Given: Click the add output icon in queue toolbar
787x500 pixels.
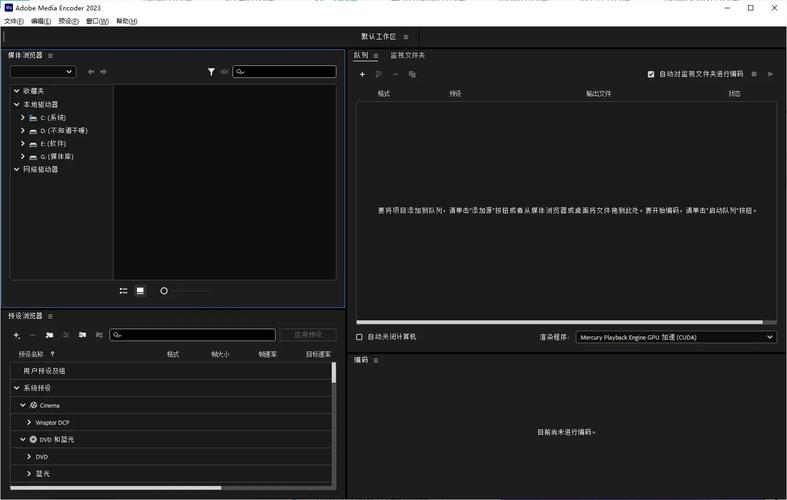Looking at the screenshot, I should point(379,74).
